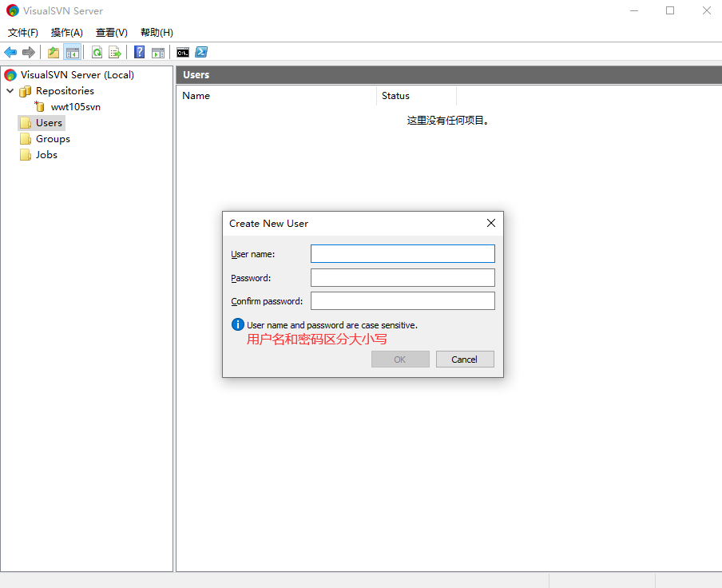Open the 操作(A) menu
722x588 pixels.
point(66,33)
